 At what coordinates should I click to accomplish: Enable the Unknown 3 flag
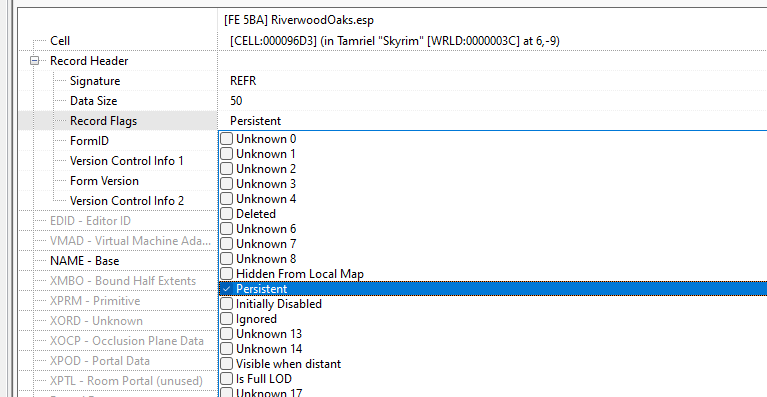226,184
